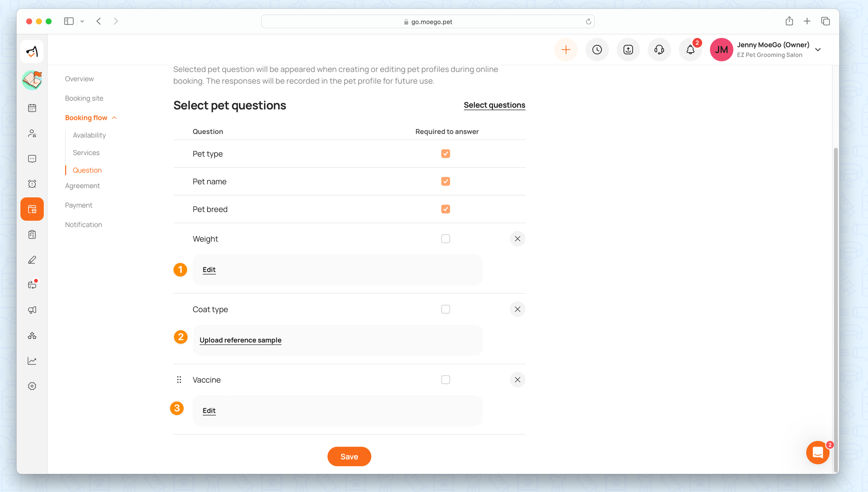Viewport: 868px width, 492px height.
Task: Click the headset support icon
Action: point(659,50)
